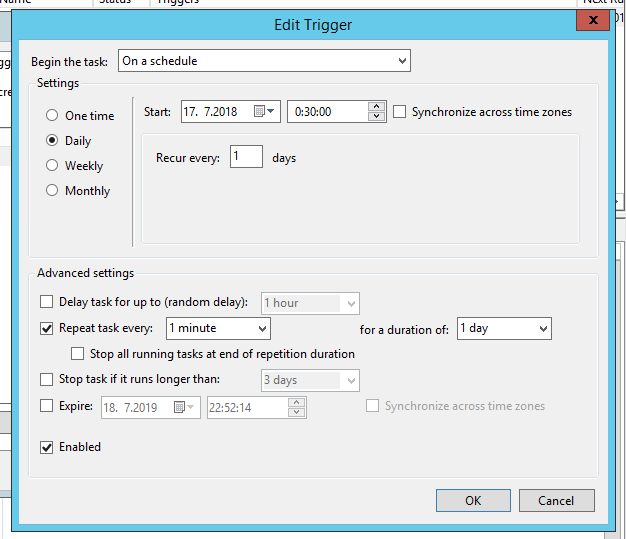
Task: Toggle the Delay task for up to checkbox
Action: coord(46,302)
